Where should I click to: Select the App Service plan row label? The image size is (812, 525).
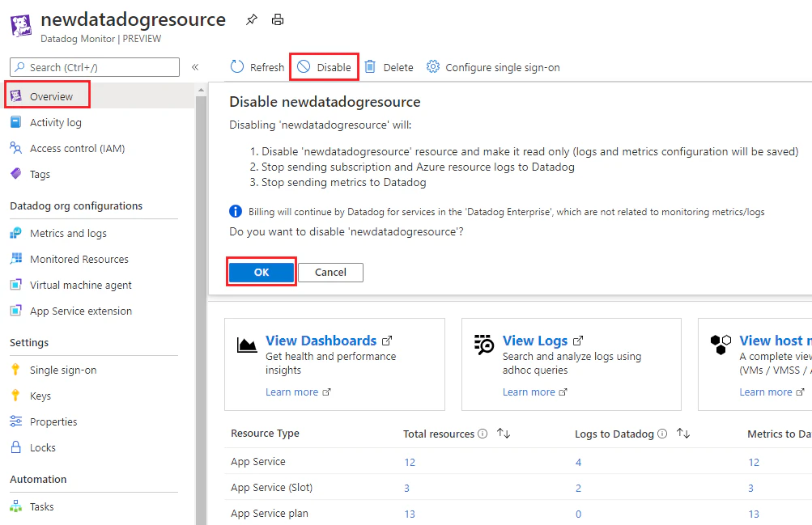[270, 513]
